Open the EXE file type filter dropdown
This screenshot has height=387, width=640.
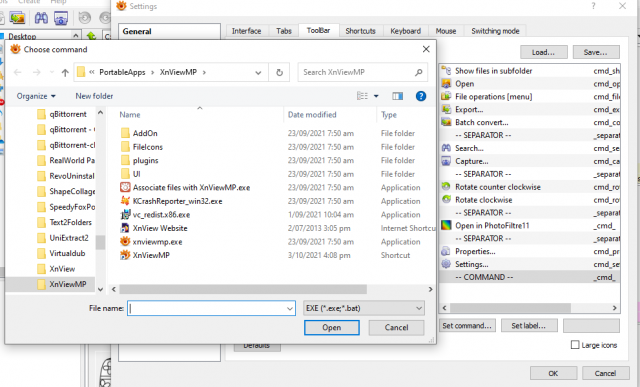click(364, 308)
